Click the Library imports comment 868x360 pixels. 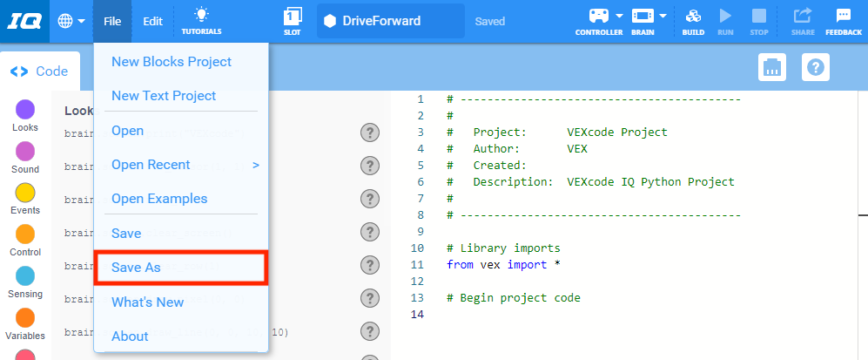[504, 248]
